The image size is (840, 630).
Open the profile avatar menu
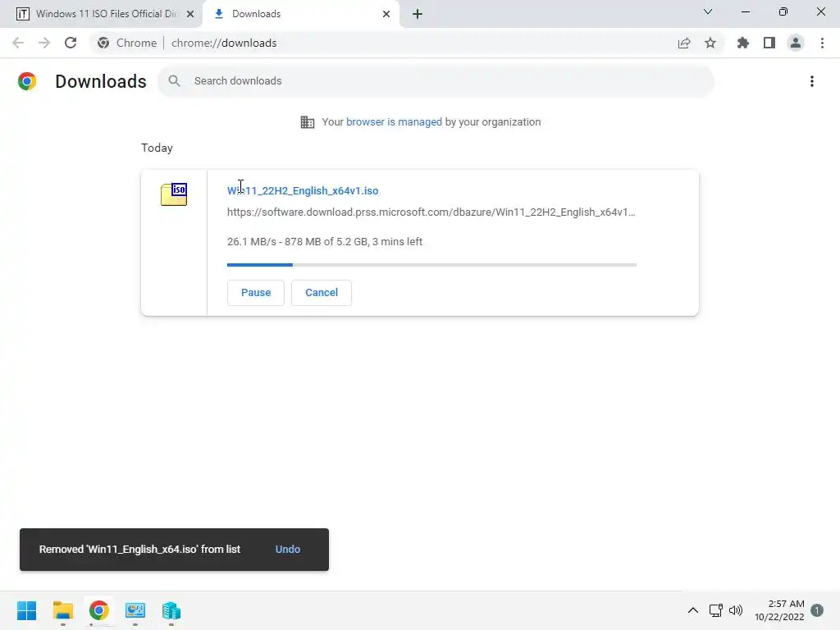[796, 43]
